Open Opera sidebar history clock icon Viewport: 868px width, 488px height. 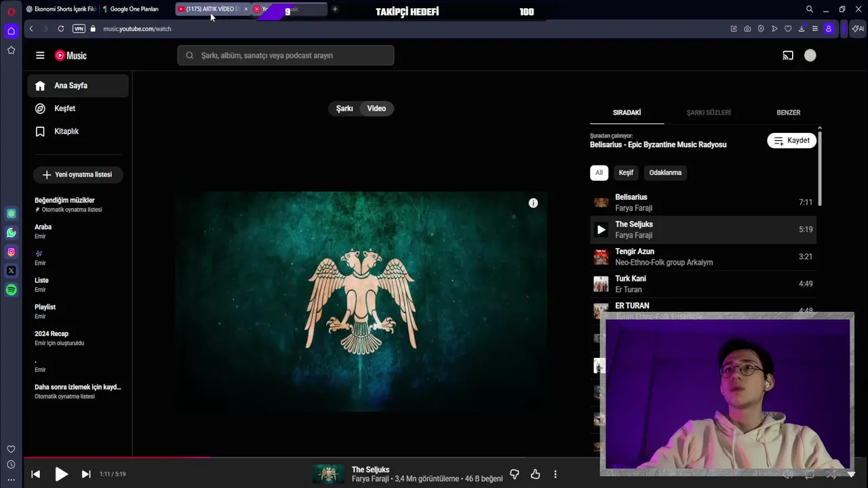11,464
